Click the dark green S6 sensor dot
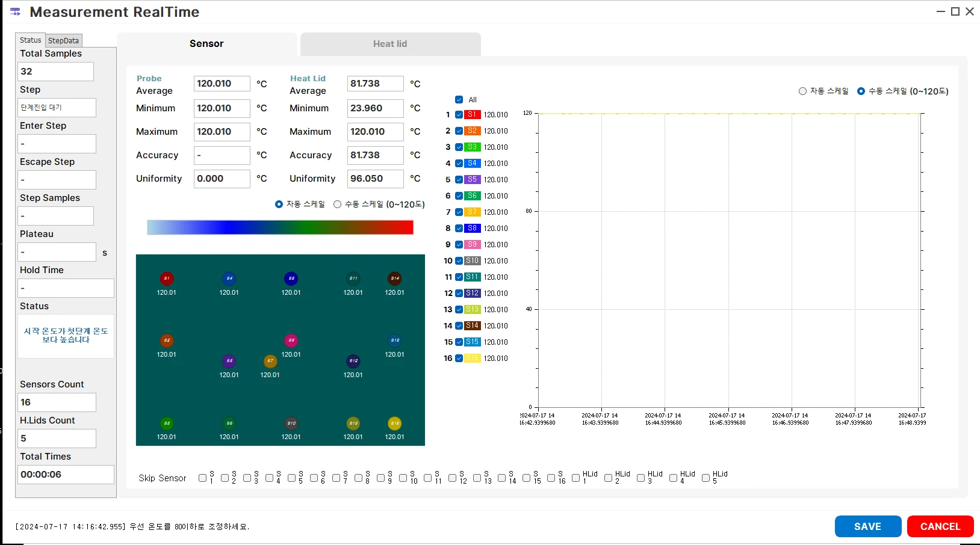980x545 pixels. click(229, 423)
